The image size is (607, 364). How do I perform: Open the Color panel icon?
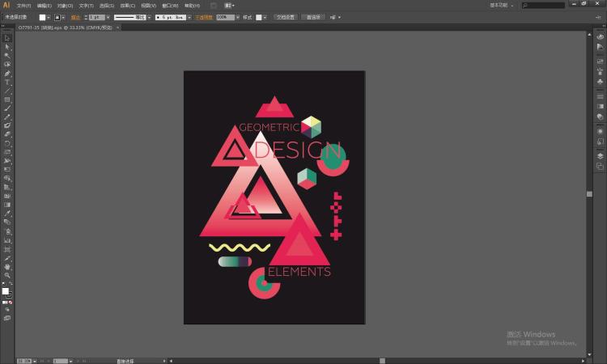click(600, 36)
